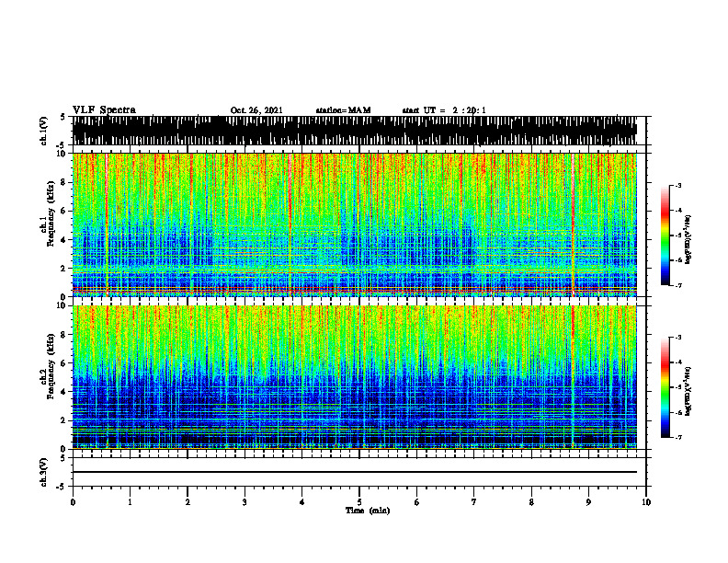The width and height of the screenshot is (728, 563).
Task: Click the "VLF Spectra" plot title
Action: tap(104, 110)
